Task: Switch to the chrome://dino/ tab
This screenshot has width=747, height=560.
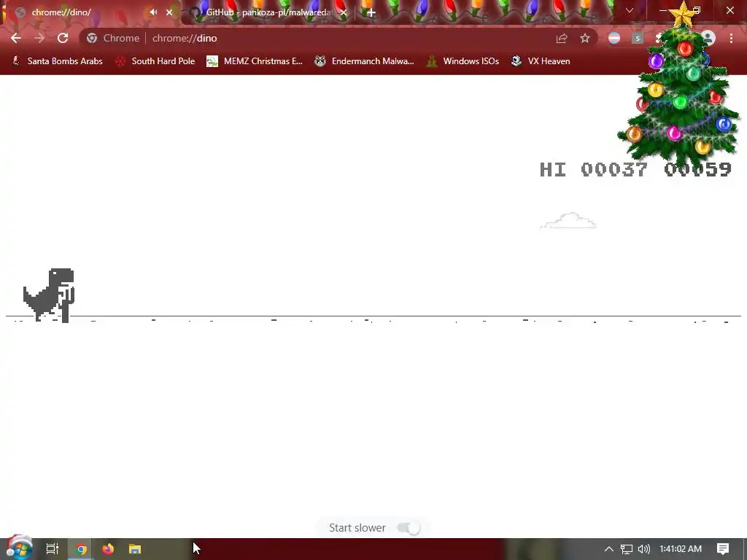Action: click(90, 12)
